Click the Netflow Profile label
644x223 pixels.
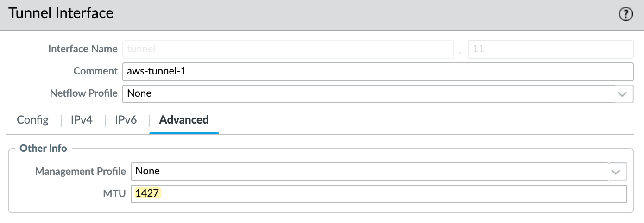pos(84,93)
